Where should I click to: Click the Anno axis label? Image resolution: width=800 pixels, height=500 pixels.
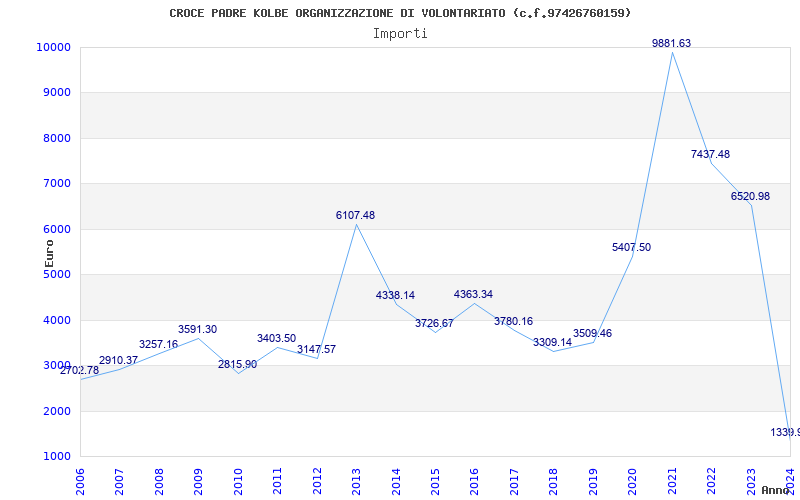click(x=776, y=490)
